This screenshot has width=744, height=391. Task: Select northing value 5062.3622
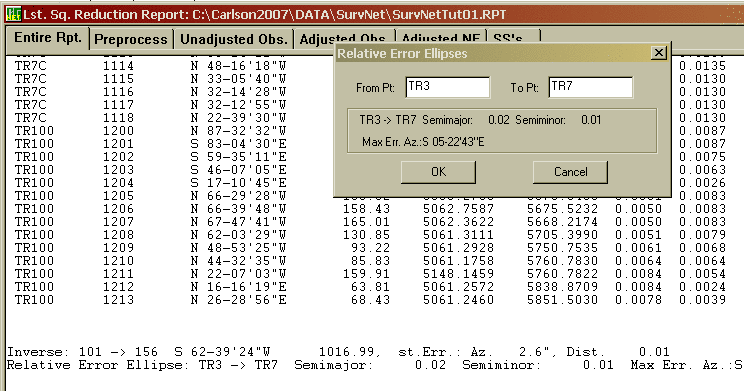tap(458, 222)
